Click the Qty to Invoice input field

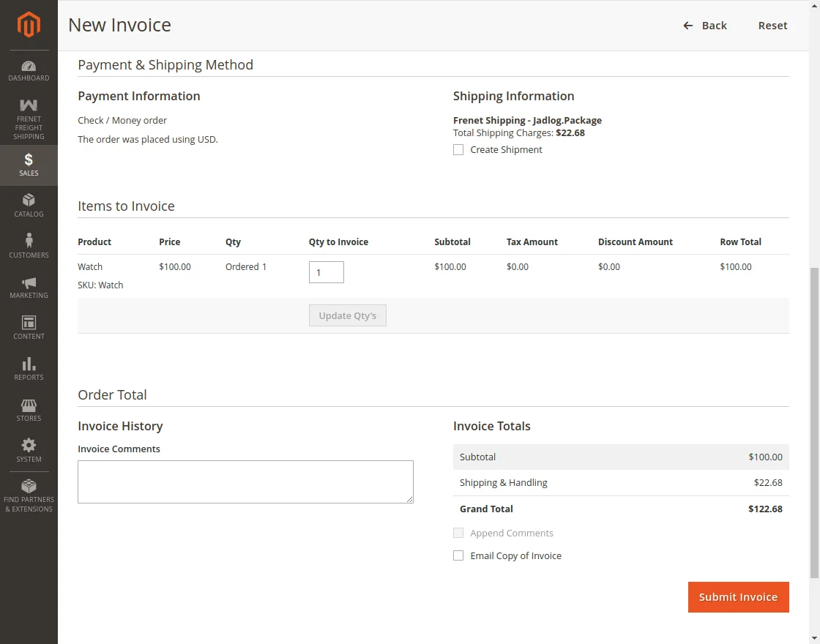(x=326, y=272)
